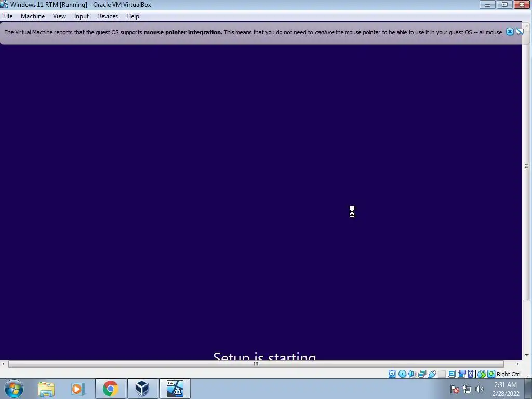Screen dimensions: 532x399
Task: Click the vertical scrollbar thumb of the VM view
Action: click(x=527, y=166)
